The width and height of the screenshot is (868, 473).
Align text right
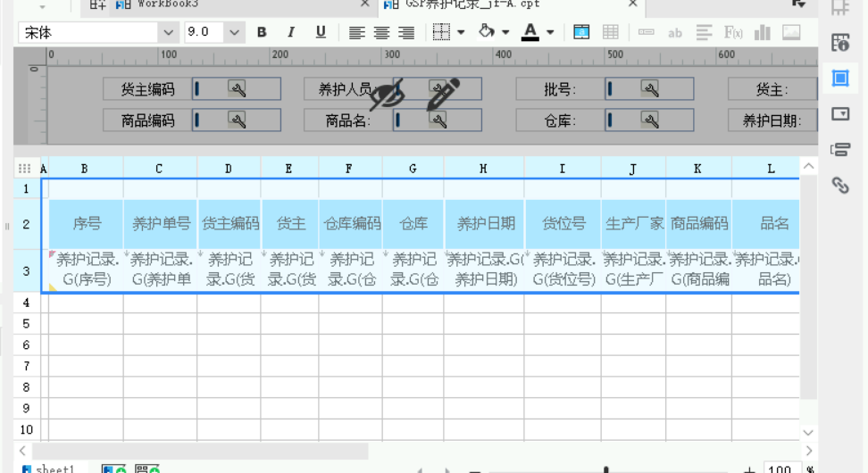coord(406,33)
